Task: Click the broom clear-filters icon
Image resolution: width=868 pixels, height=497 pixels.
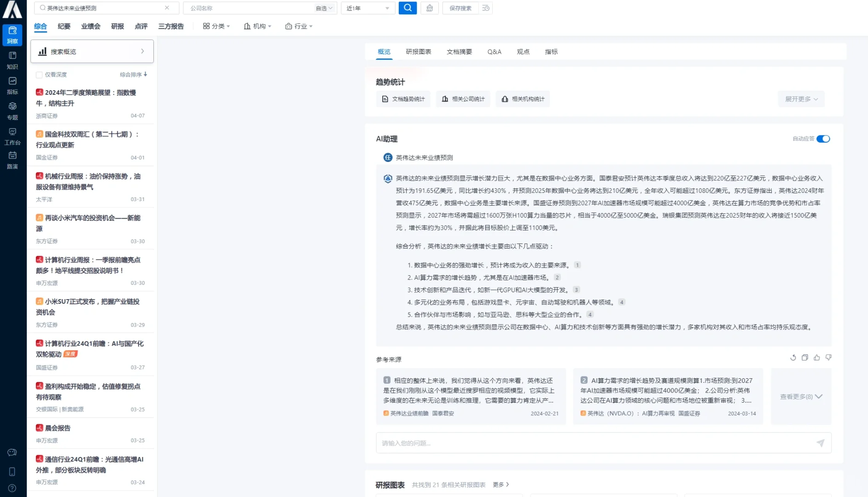Action: [x=430, y=8]
